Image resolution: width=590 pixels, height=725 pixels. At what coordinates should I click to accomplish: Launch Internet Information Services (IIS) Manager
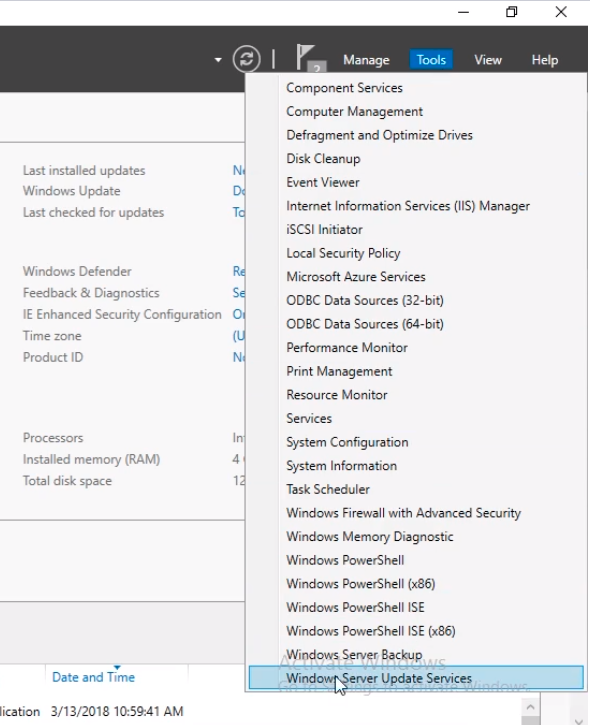point(408,206)
